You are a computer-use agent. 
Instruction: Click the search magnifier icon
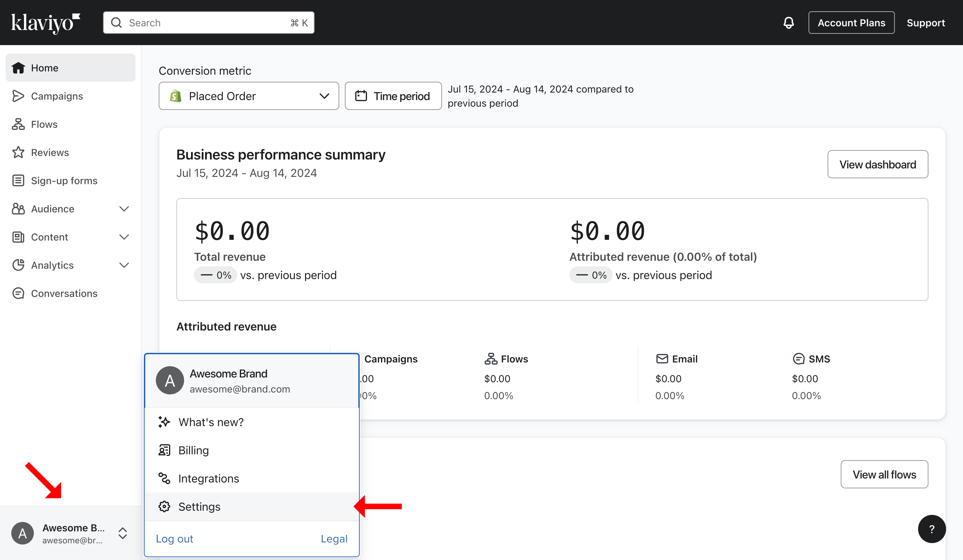point(116,23)
